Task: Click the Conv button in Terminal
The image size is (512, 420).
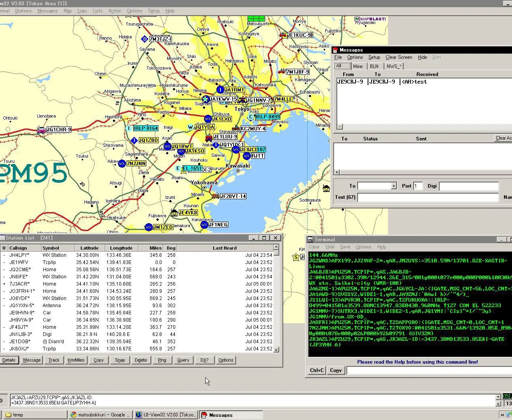Action: point(336,370)
